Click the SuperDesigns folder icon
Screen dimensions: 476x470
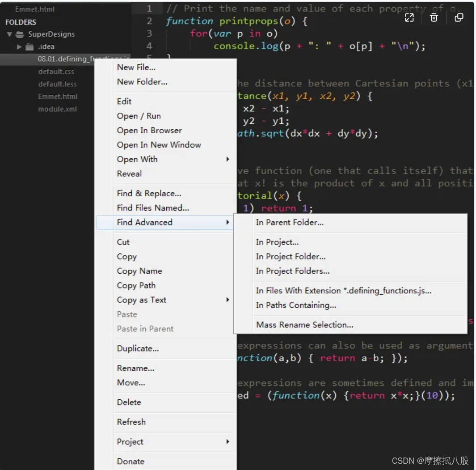20,34
